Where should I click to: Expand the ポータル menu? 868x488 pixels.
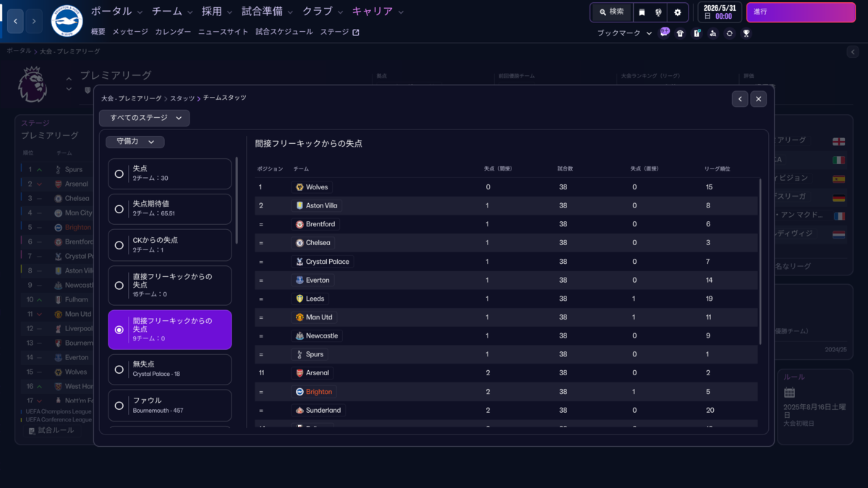(116, 12)
